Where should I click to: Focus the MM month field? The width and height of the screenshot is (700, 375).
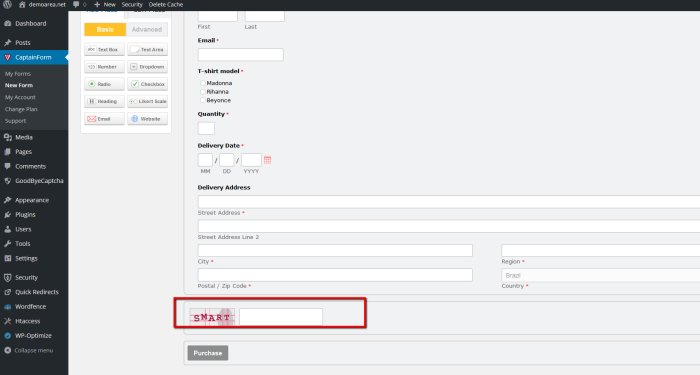click(x=205, y=160)
